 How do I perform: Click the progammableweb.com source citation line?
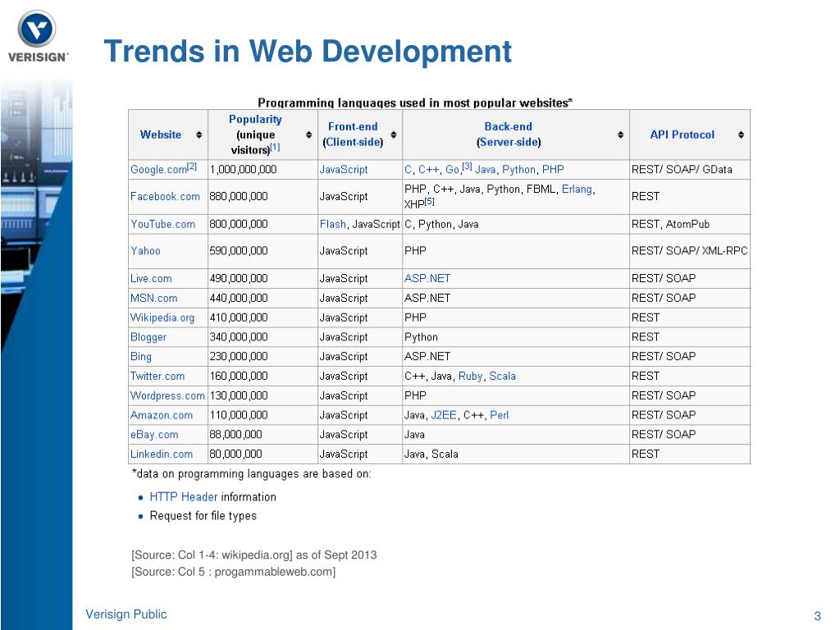233,572
